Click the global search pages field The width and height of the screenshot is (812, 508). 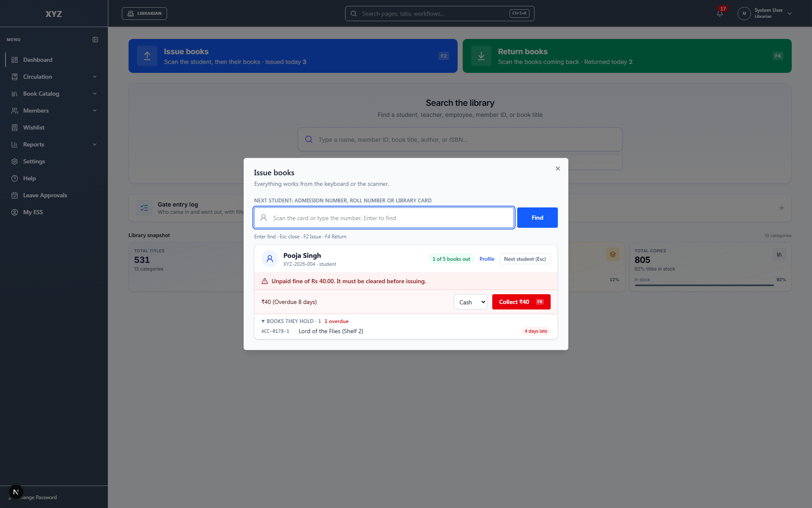pyautogui.click(x=439, y=14)
